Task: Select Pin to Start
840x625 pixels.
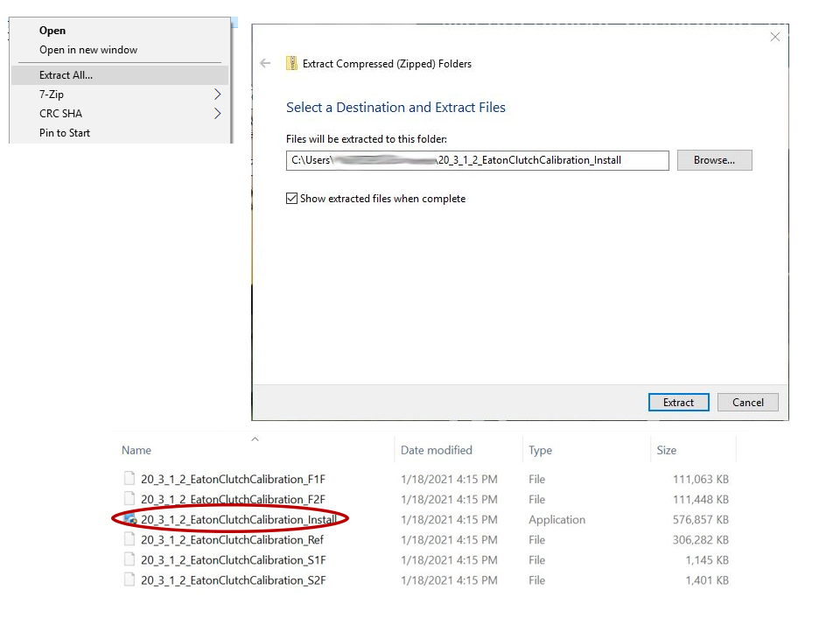Action: (x=120, y=133)
